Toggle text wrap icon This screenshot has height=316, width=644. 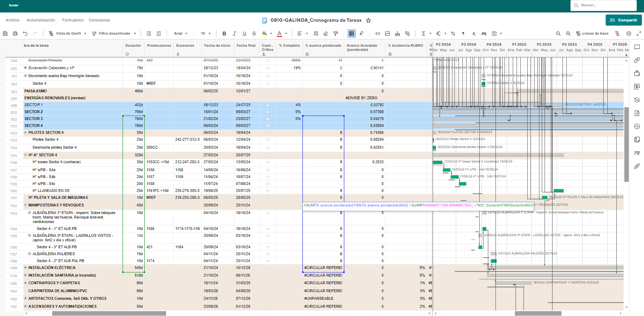[x=316, y=34]
